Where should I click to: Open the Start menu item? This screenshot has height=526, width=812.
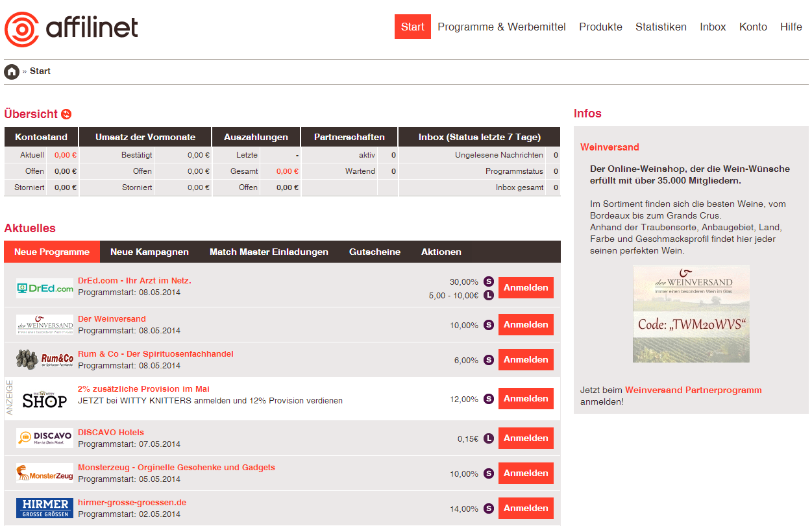pos(413,27)
